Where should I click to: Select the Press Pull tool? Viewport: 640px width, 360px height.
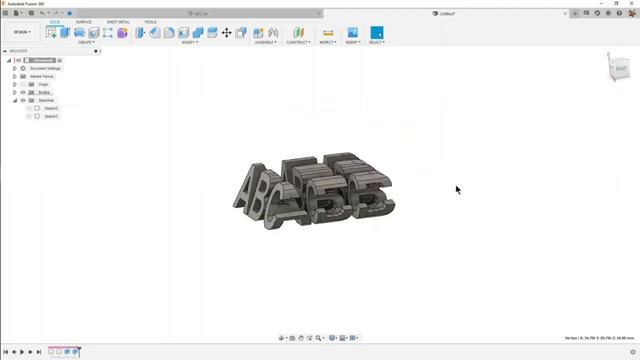[x=140, y=33]
